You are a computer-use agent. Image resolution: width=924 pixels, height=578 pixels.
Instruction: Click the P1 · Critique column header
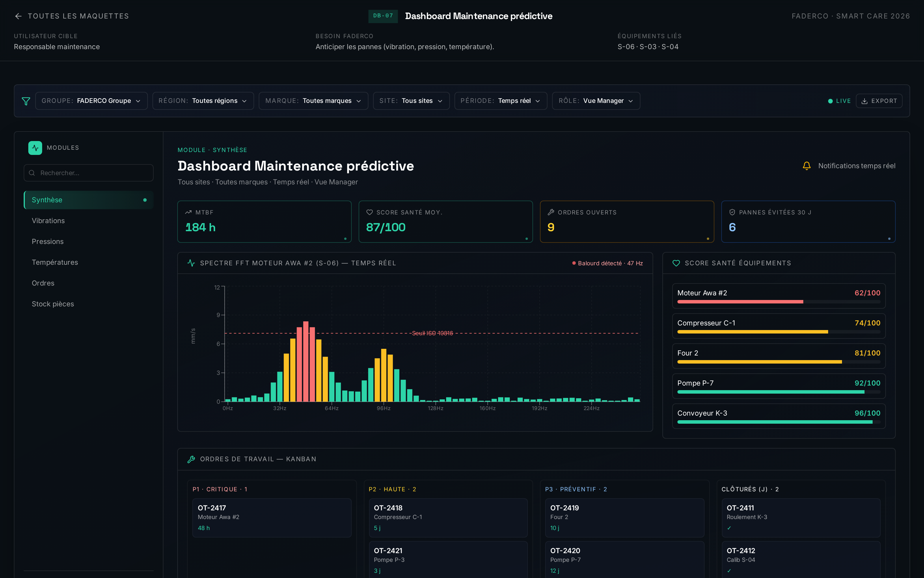tap(220, 489)
